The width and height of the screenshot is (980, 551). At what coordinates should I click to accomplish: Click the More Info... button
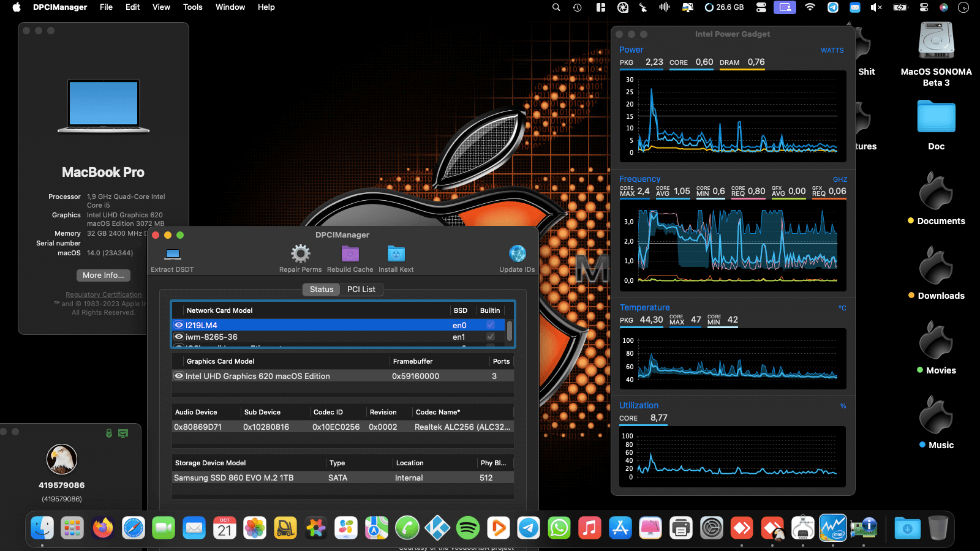[x=104, y=275]
